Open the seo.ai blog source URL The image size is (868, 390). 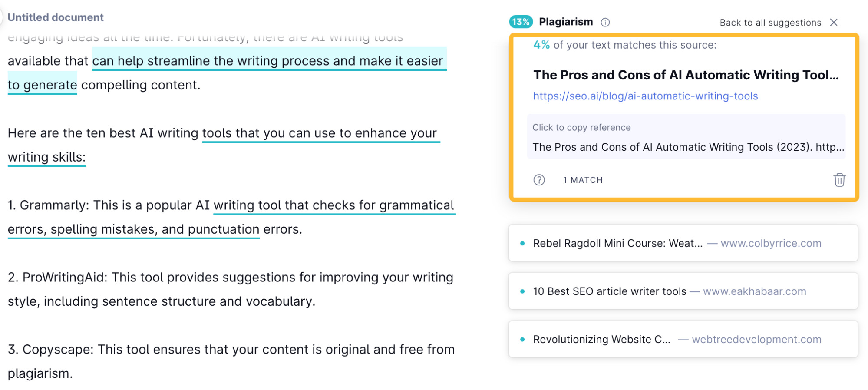(645, 96)
